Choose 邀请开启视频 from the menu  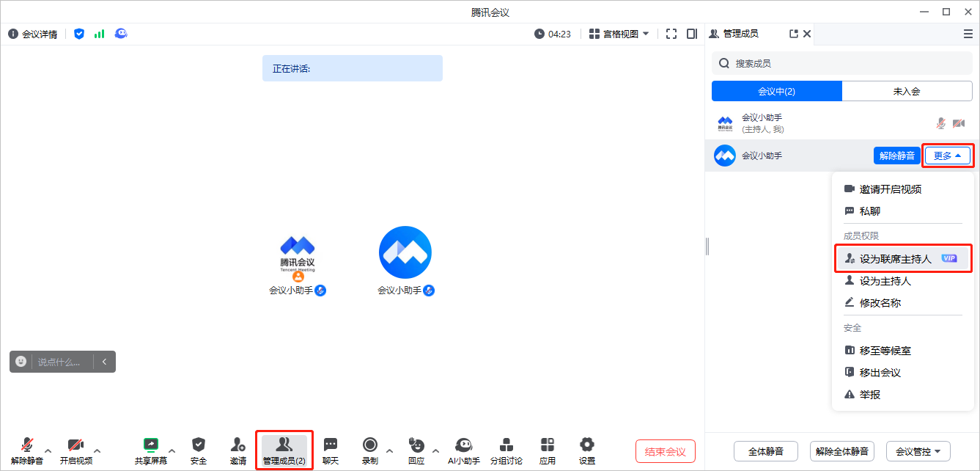click(903, 189)
